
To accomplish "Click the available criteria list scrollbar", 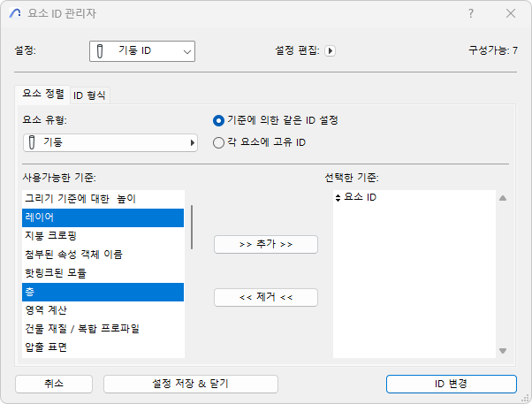I will (192, 228).
